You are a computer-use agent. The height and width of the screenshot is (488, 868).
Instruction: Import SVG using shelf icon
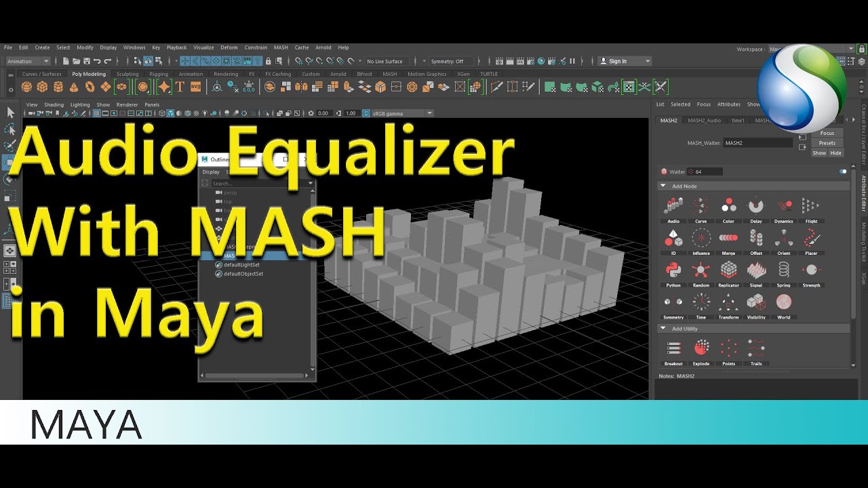coord(195,87)
